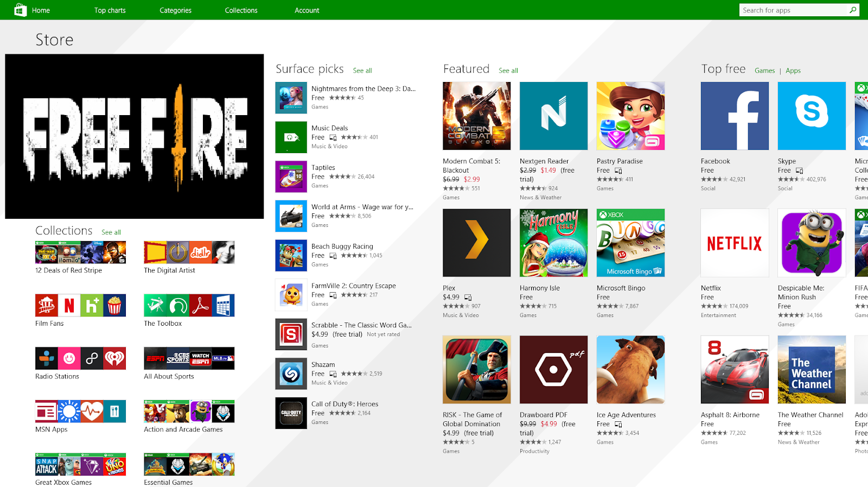The image size is (868, 487).
Task: Open 12 Deals of Red Stripe collection
Action: click(x=81, y=252)
